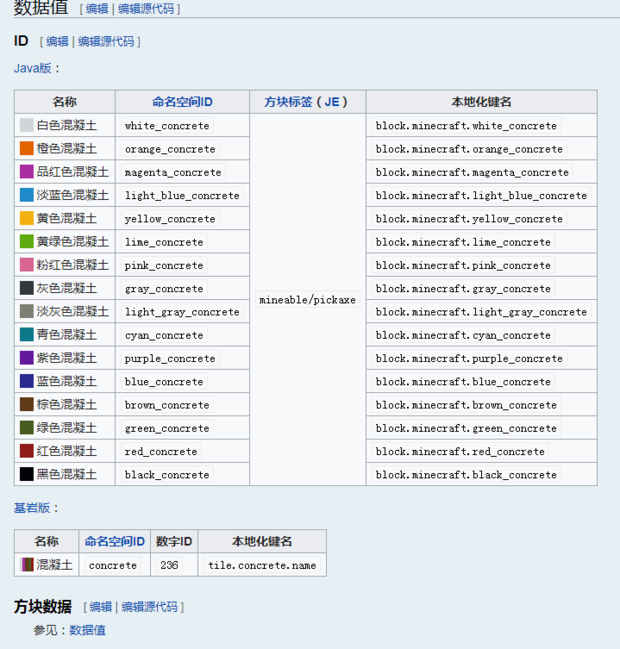Click the green concrete block icon
The height and width of the screenshot is (649, 620).
click(26, 428)
